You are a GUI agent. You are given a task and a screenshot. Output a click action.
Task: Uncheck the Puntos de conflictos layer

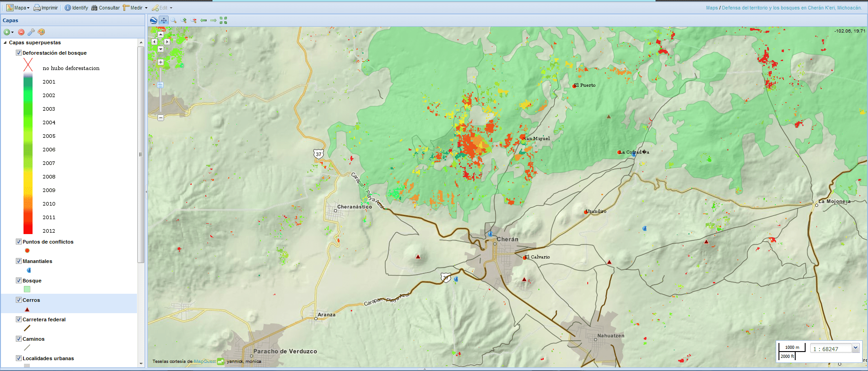[19, 242]
